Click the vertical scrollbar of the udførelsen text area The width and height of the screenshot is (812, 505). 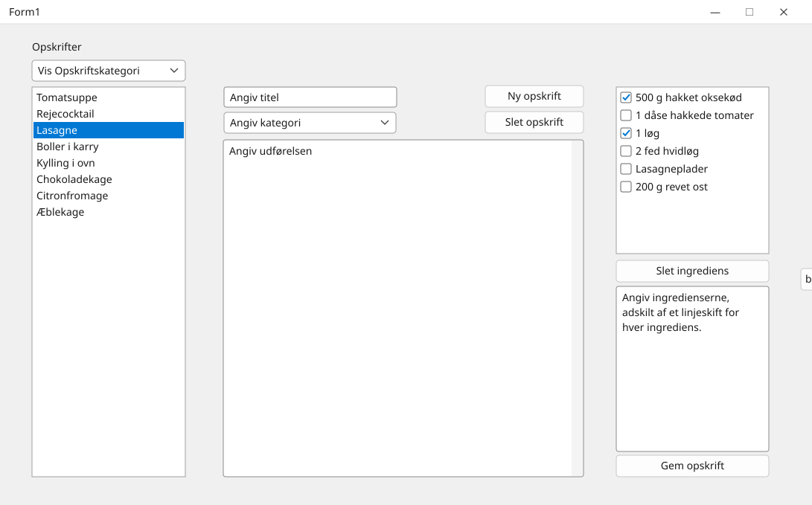pyautogui.click(x=577, y=308)
